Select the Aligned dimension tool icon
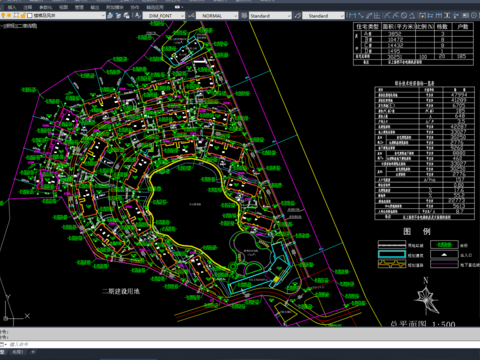Screen dimensions: 480x360 coord(361,16)
